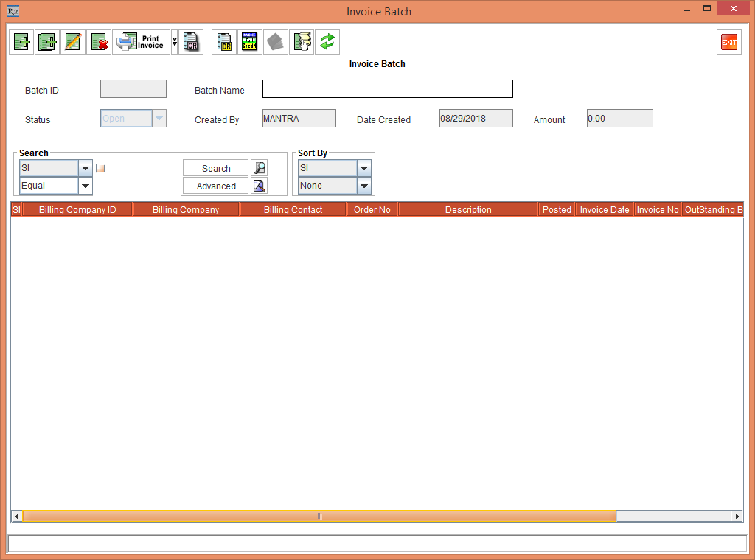Click the Invoice Date column header
This screenshot has height=560, width=755.
605,210
